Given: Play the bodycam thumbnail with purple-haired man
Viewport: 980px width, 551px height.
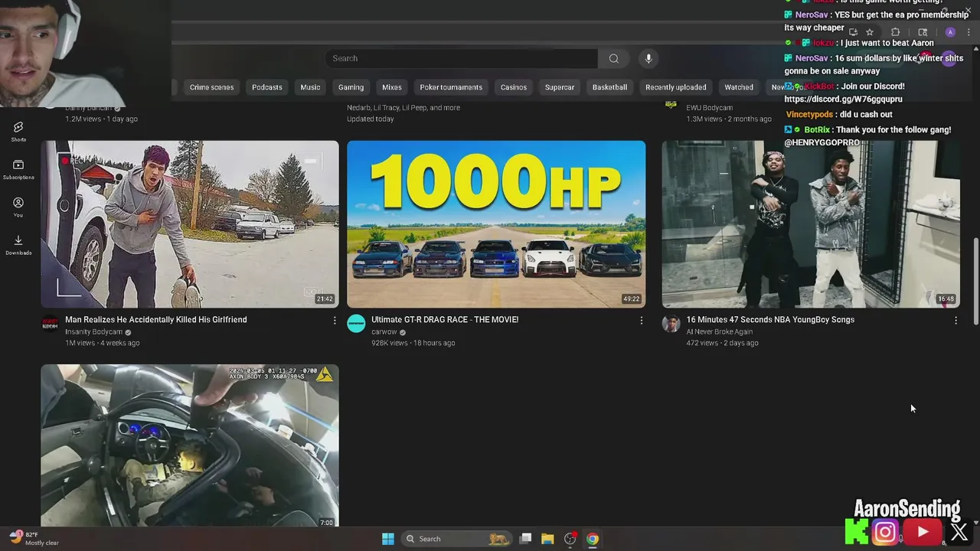Looking at the screenshot, I should [x=190, y=224].
